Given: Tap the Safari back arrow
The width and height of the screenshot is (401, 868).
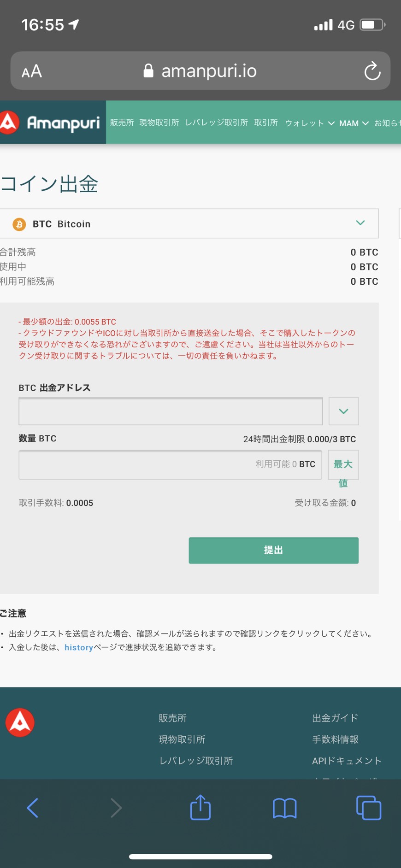Looking at the screenshot, I should pos(32,808).
